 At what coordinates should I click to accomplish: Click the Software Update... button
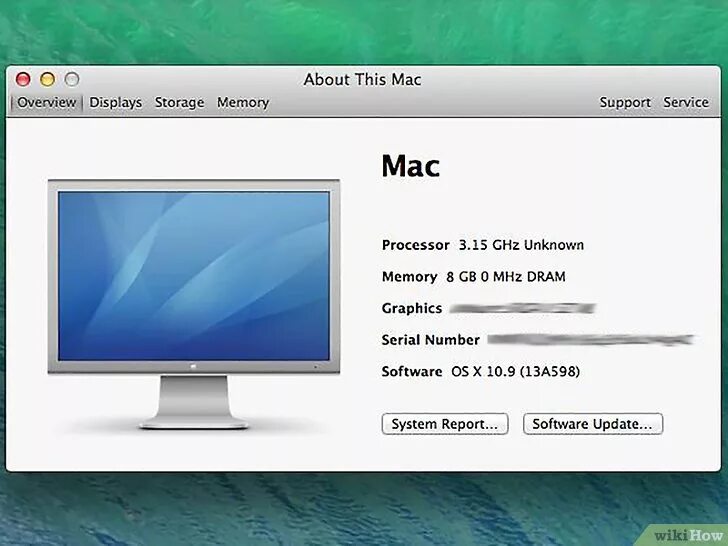592,424
